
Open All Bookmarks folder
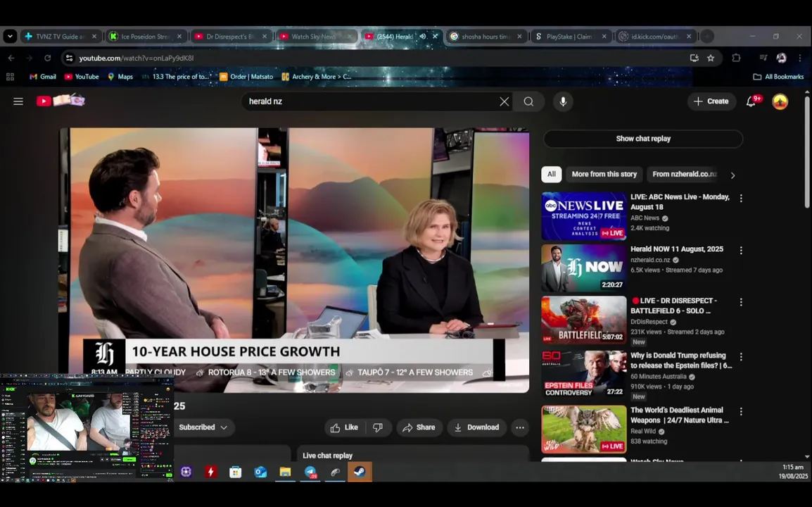click(778, 77)
